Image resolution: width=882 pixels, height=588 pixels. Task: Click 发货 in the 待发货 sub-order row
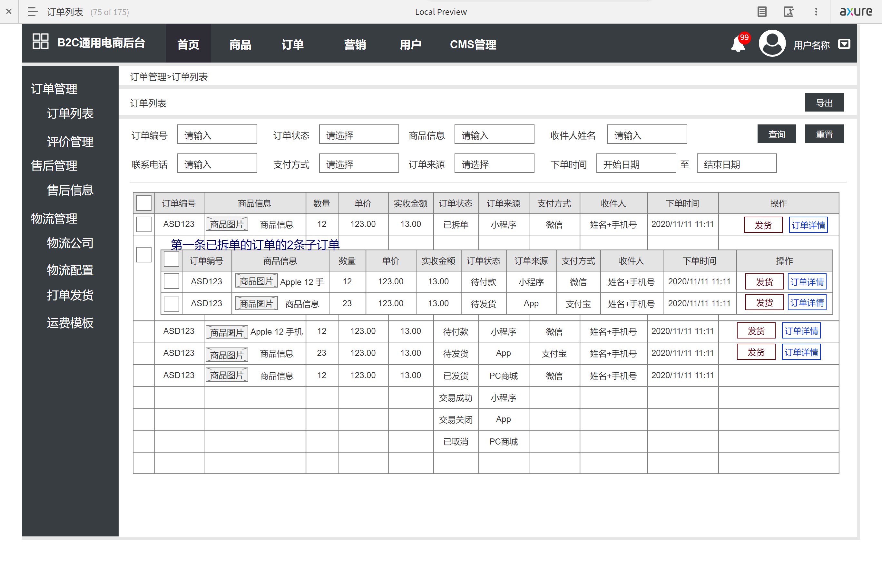(764, 302)
